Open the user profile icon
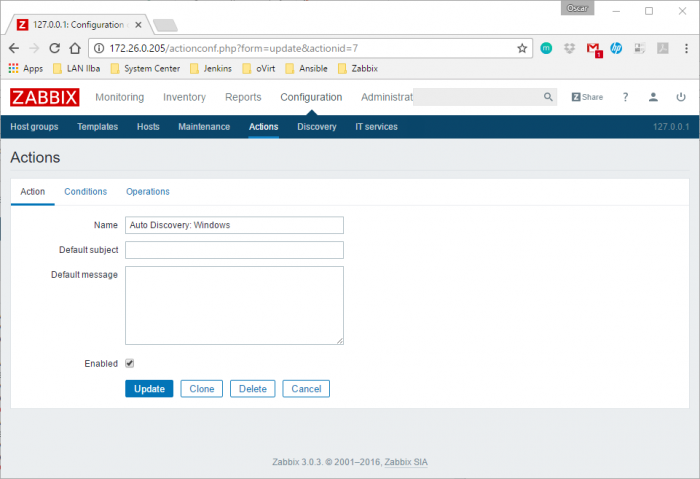The height and width of the screenshot is (479, 700). pyautogui.click(x=653, y=97)
